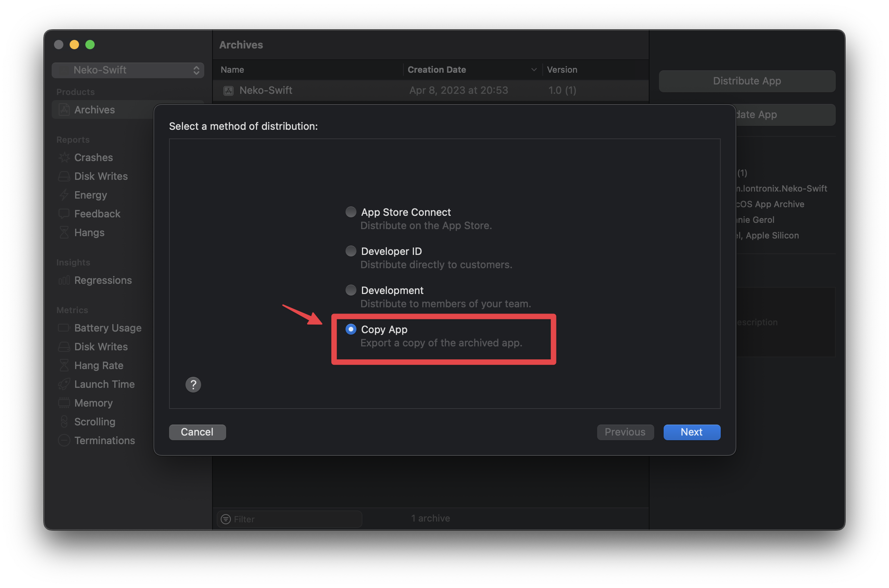Viewport: 889px width, 588px height.
Task: Select the Developer ID radio option
Action: (x=351, y=251)
